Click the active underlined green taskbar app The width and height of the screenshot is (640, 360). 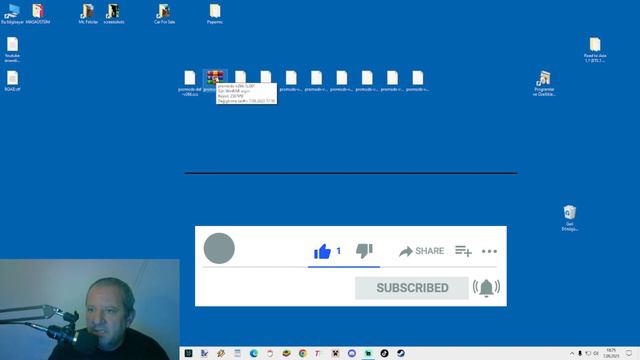(x=368, y=353)
